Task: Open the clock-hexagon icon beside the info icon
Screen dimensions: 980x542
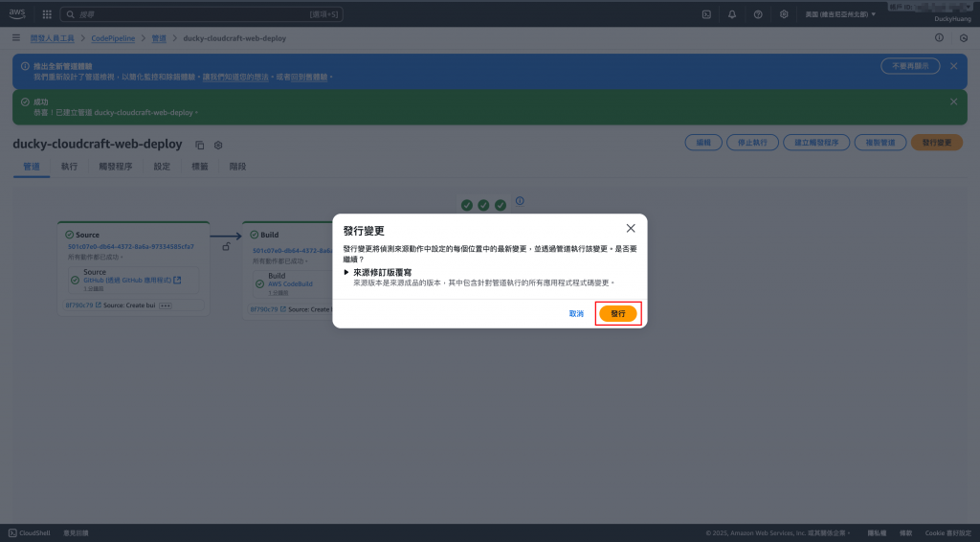Action: pos(963,38)
